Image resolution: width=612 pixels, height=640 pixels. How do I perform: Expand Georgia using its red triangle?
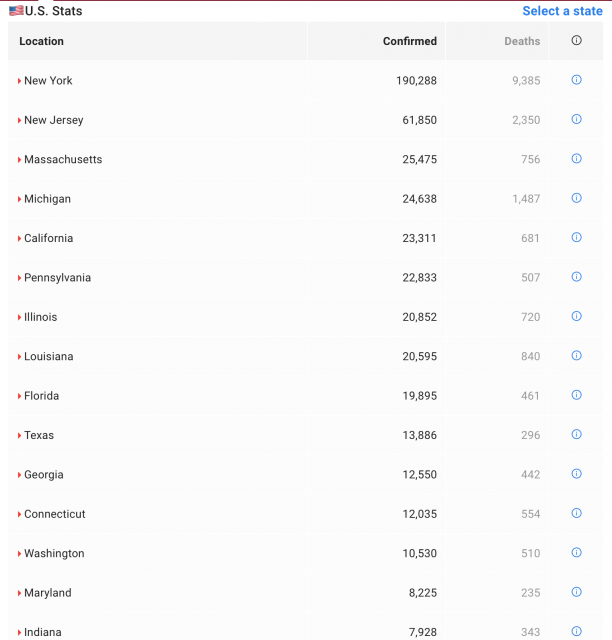click(19, 475)
